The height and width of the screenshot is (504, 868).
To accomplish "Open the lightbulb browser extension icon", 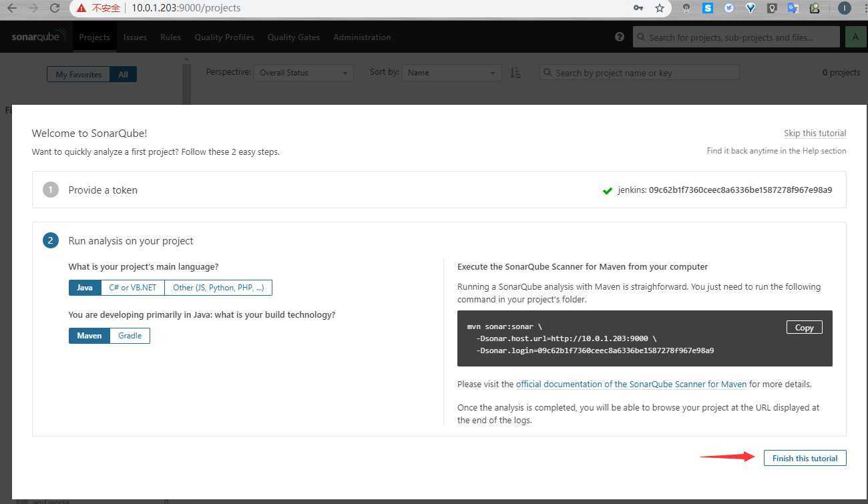I will (x=772, y=8).
